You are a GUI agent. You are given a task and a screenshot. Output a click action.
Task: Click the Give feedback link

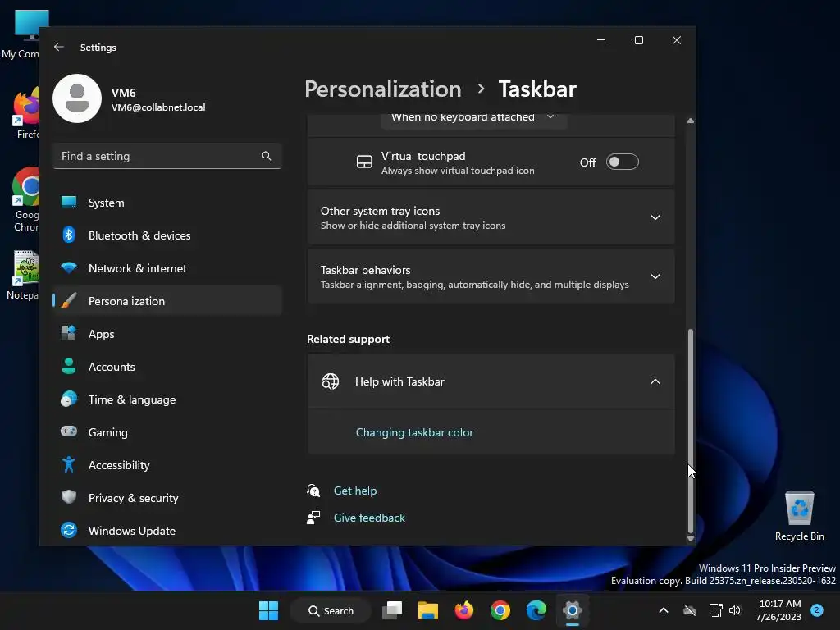[369, 518]
